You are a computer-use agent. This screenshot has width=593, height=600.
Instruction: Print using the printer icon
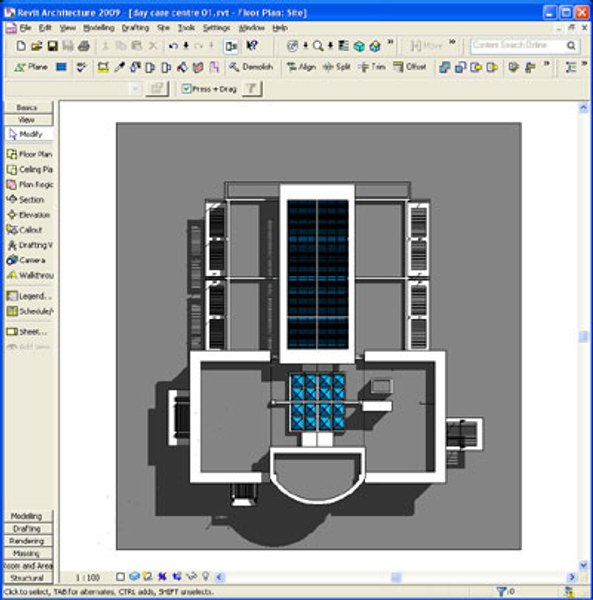click(84, 46)
